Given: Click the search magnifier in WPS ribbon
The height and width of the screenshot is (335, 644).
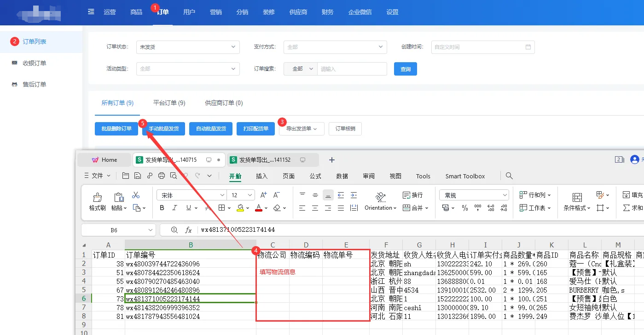Looking at the screenshot, I should (x=509, y=176).
